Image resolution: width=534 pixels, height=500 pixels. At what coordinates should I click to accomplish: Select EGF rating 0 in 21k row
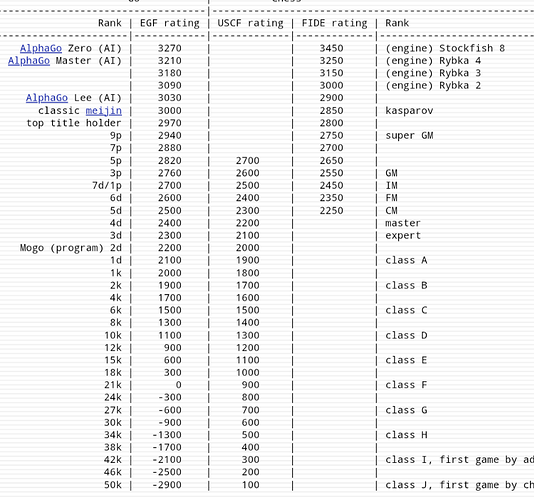[178, 385]
